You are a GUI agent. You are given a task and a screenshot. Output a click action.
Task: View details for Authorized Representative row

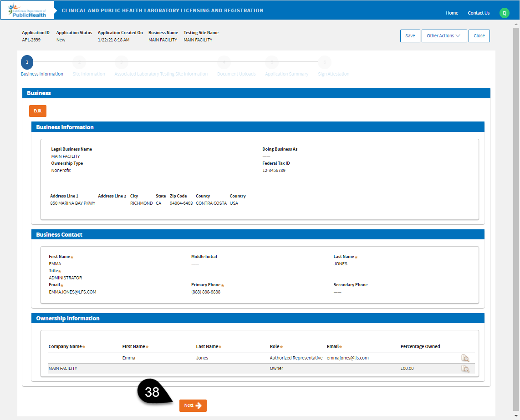click(465, 358)
